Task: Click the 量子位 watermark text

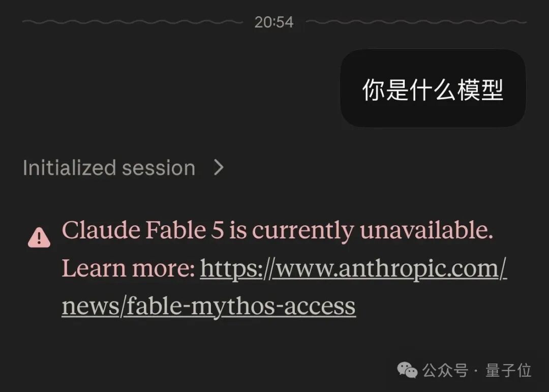Action: pos(508,370)
